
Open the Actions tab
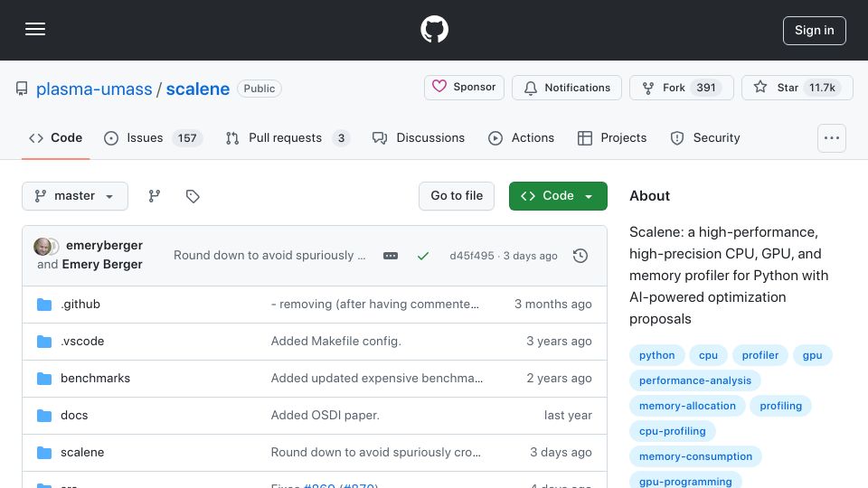(522, 137)
